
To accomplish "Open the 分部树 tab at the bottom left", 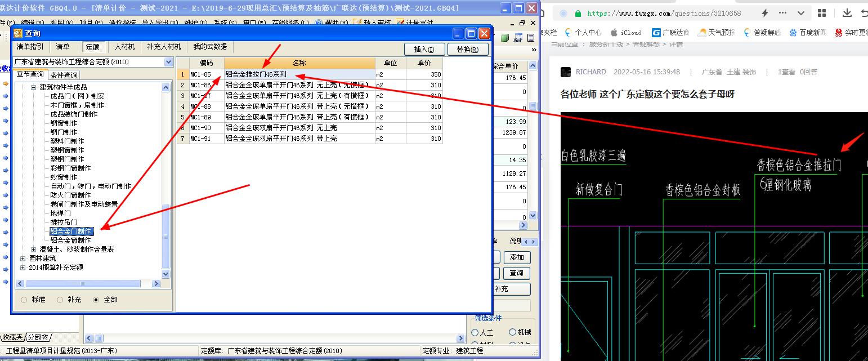I will [x=38, y=337].
